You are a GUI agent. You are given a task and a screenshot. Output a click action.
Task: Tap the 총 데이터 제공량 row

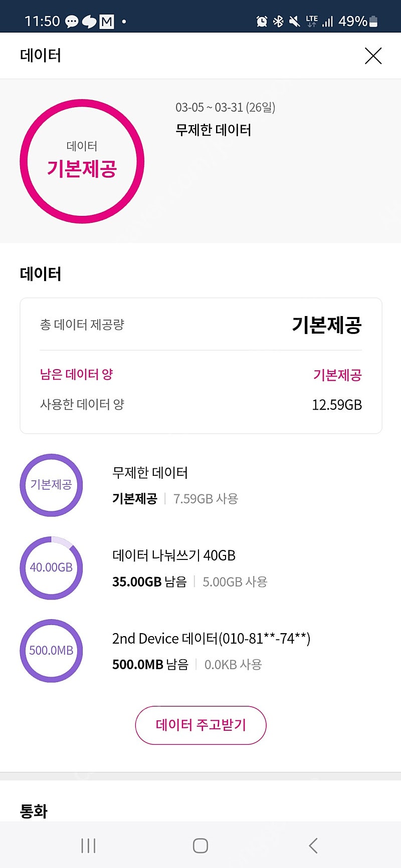coord(200,325)
